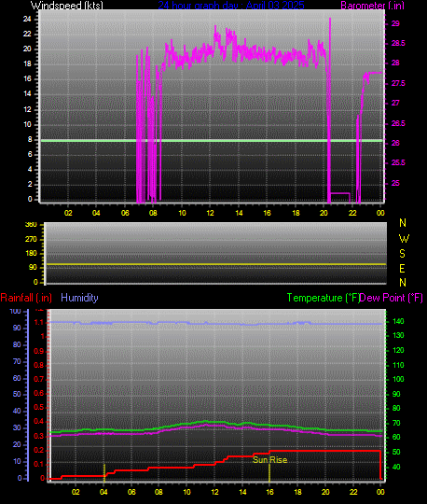Click the Dew Point (°F) legend label
Screen dimensions: 427x504
391,298
